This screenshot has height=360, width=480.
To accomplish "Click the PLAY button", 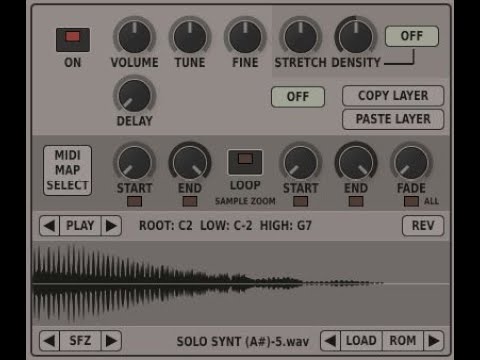I will tap(80, 226).
